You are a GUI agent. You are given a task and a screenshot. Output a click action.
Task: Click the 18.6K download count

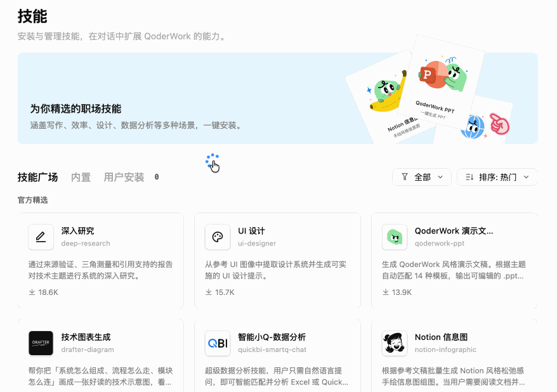[48, 292]
